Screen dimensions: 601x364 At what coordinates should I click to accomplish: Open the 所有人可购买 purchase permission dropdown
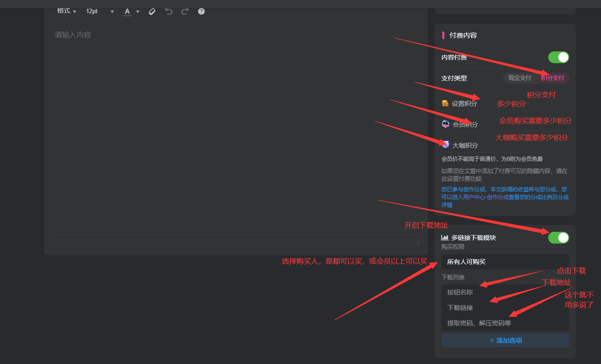click(x=505, y=262)
